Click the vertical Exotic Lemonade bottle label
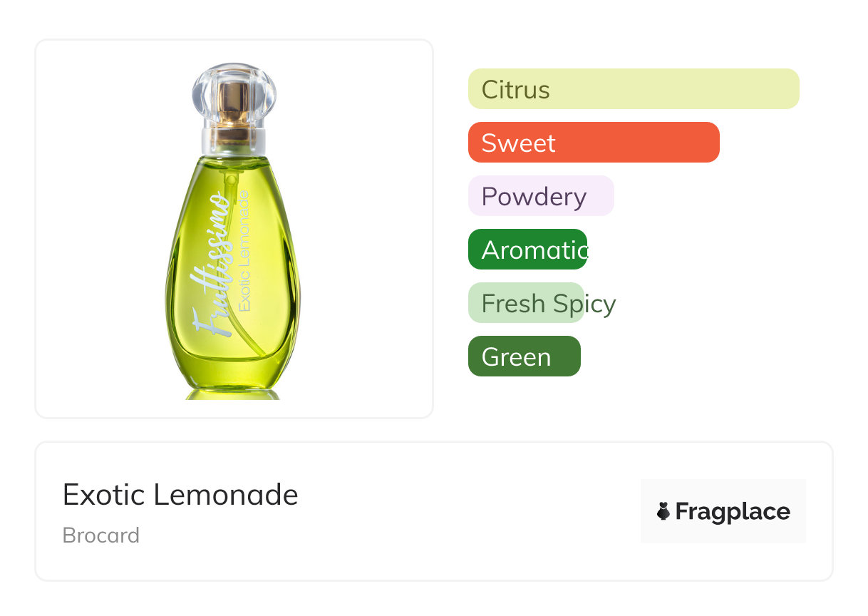Viewport: 868px width, 616px height. click(x=244, y=250)
